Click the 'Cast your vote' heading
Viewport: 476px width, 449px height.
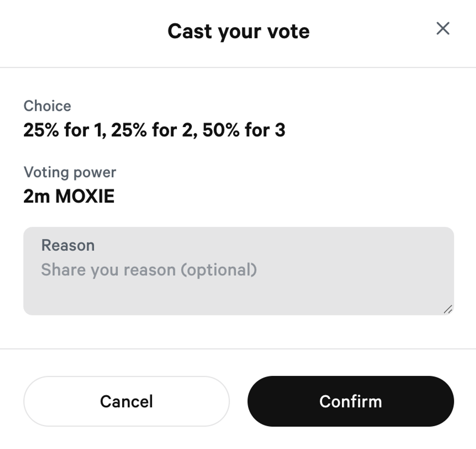pos(238,31)
